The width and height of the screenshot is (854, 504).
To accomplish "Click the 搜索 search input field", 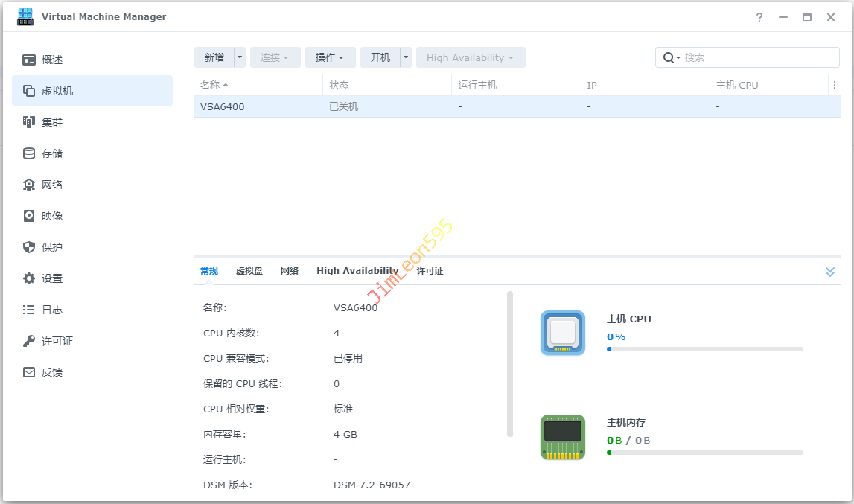I will pyautogui.click(x=759, y=57).
